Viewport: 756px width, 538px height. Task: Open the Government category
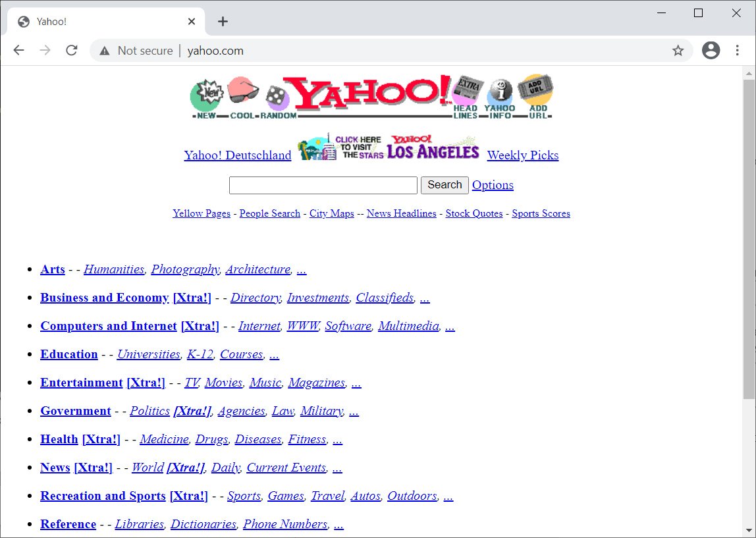(x=76, y=411)
